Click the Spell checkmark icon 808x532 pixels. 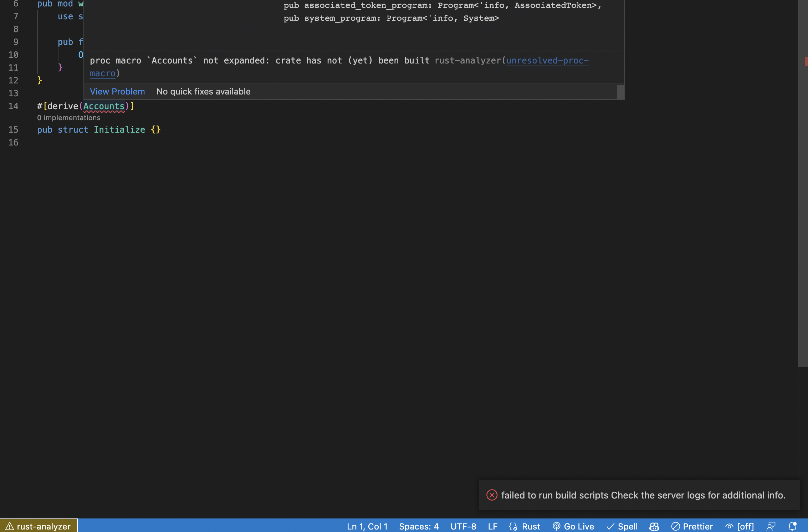click(x=610, y=526)
